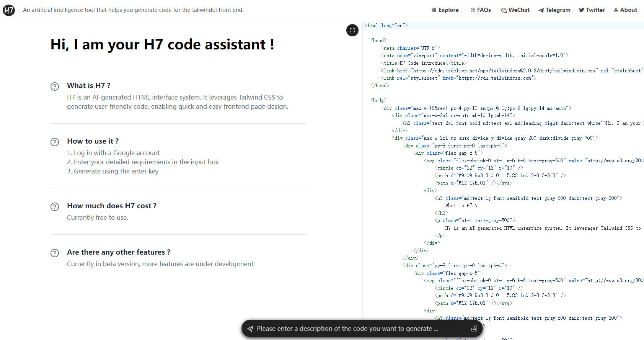Screen dimensions: 644x340
Task: Click the max-w-[85rem] div code line
Action: point(476,108)
